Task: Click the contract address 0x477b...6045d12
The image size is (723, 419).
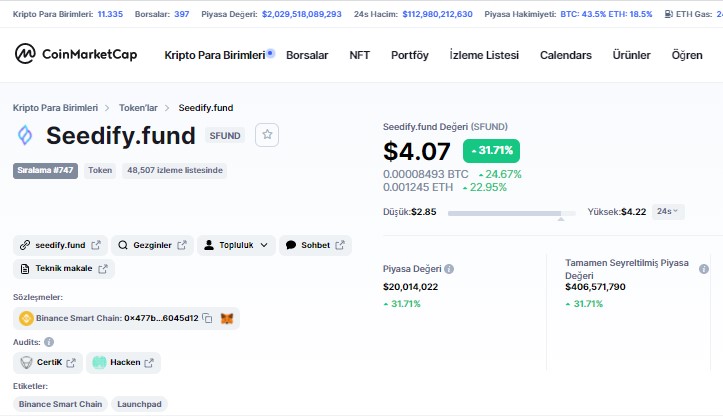Action: [x=161, y=318]
